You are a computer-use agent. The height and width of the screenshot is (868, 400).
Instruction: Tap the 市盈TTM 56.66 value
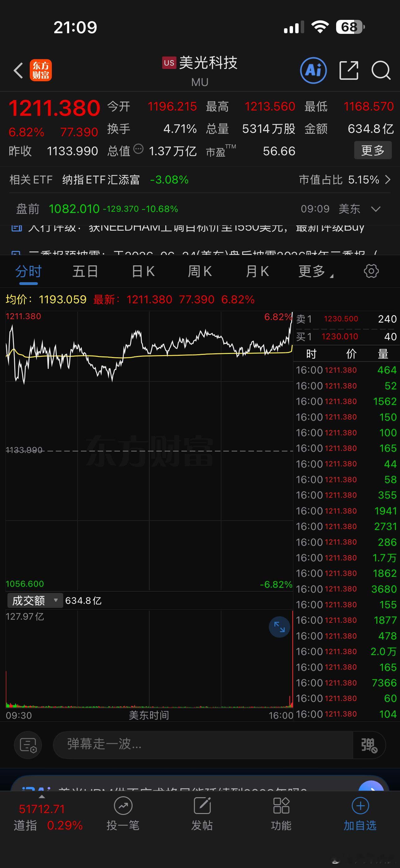[279, 151]
